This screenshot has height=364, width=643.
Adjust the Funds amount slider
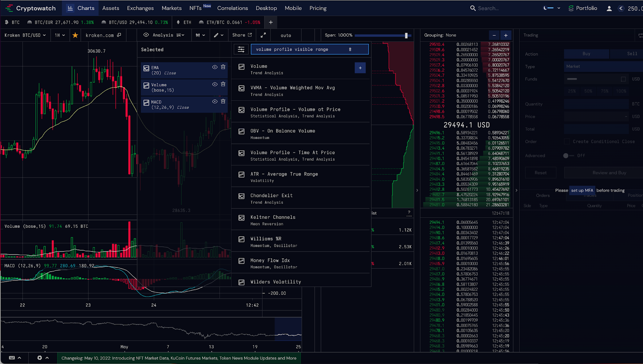tap(572, 79)
